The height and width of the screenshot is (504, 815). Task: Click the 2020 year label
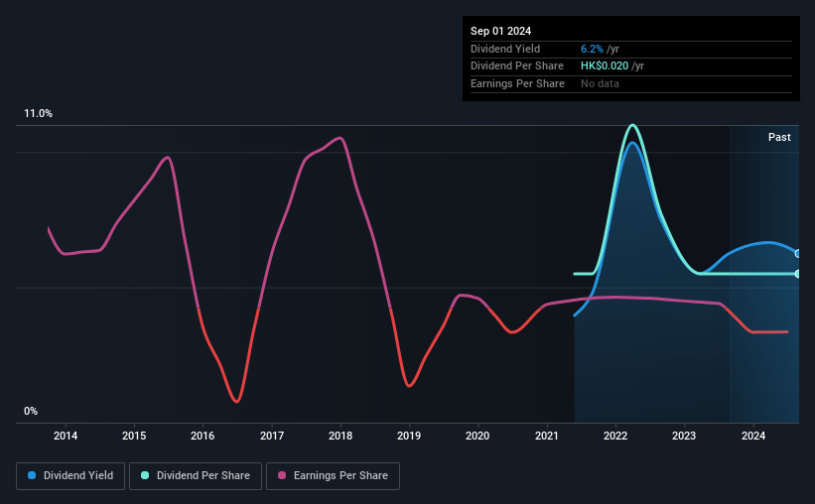477,436
